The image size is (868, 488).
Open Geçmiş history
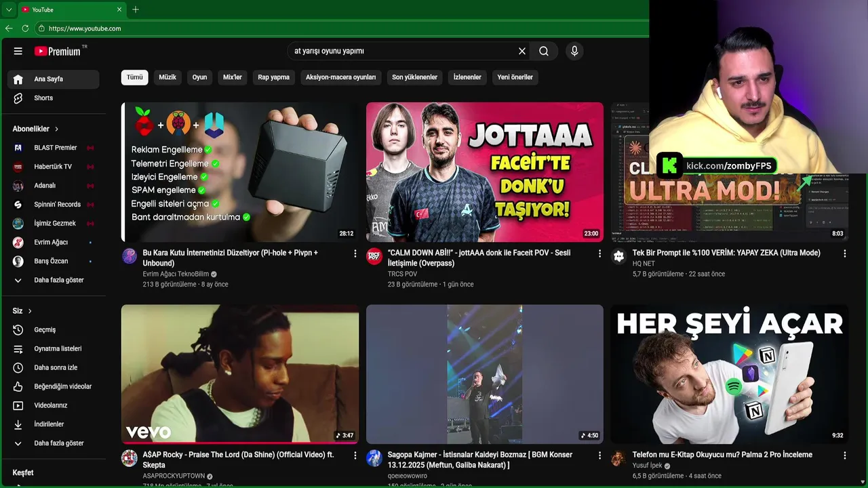(x=53, y=330)
